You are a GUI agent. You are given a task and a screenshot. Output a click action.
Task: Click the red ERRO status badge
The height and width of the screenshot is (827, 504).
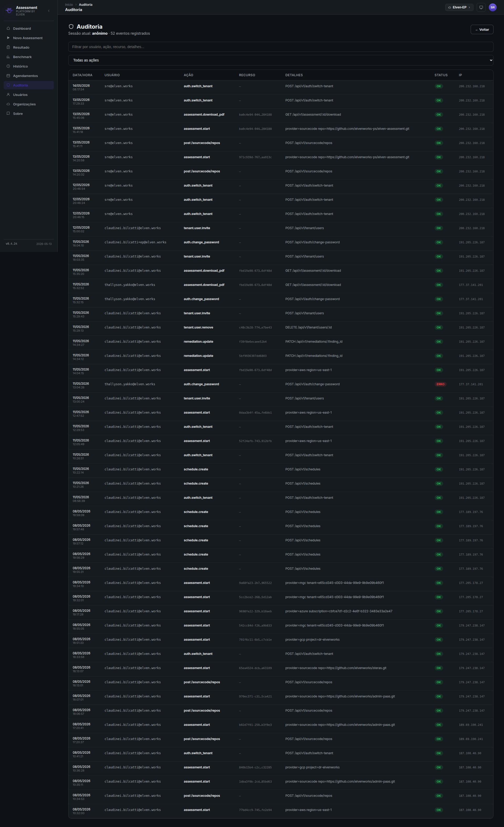(x=440, y=384)
